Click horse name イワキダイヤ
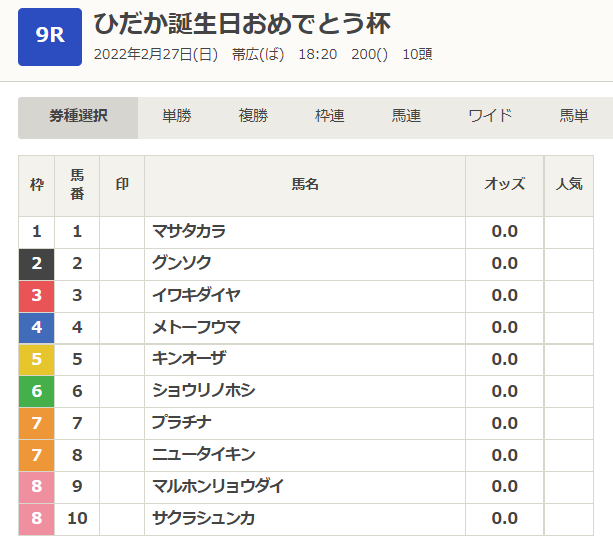 [x=196, y=296]
